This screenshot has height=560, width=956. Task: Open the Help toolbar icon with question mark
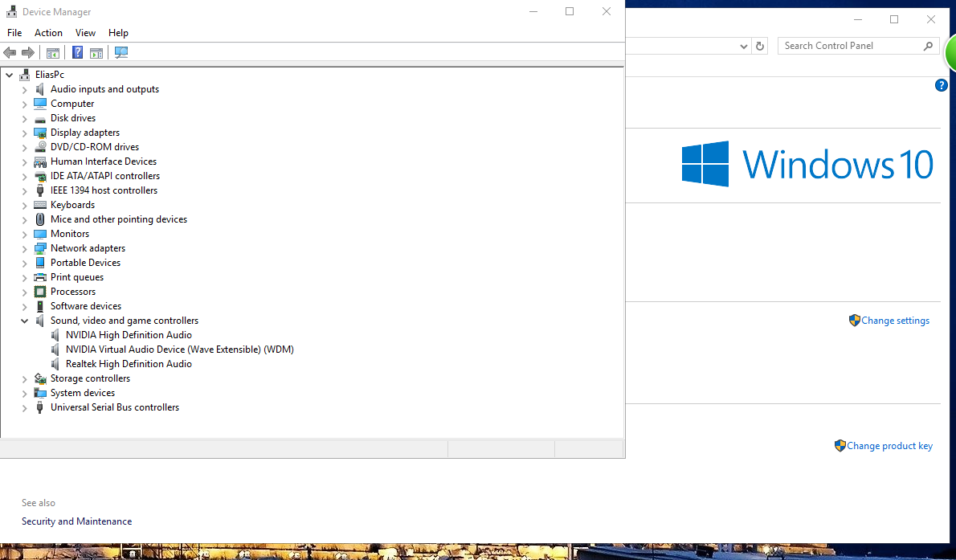point(77,52)
